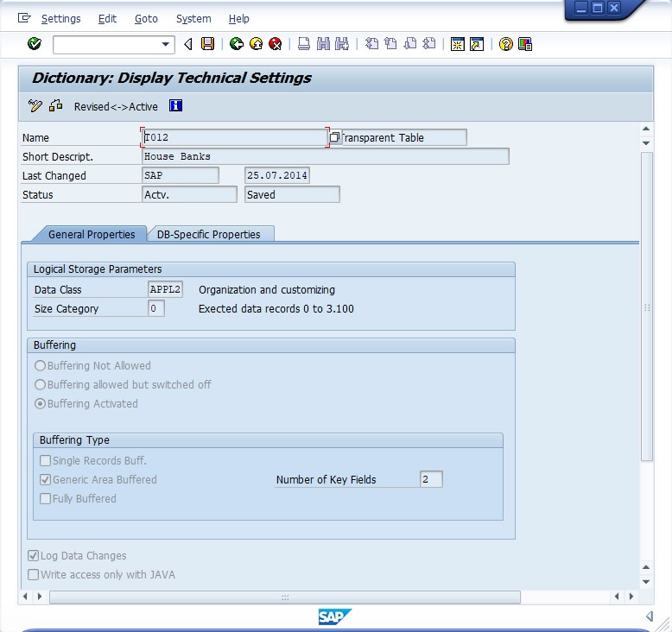The height and width of the screenshot is (632, 672).
Task: Switch to the General Properties tab
Action: (92, 234)
